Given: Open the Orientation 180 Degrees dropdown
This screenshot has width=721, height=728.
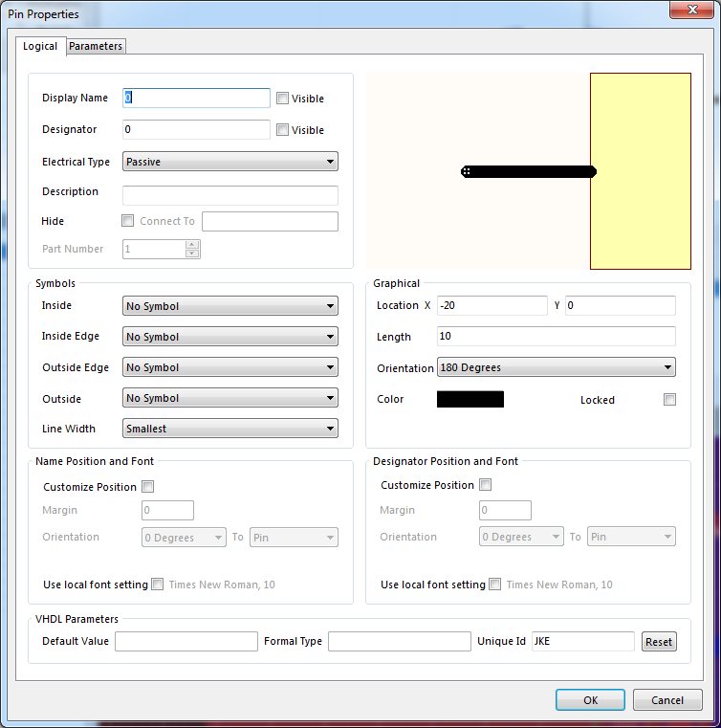Looking at the screenshot, I should pyautogui.click(x=557, y=367).
